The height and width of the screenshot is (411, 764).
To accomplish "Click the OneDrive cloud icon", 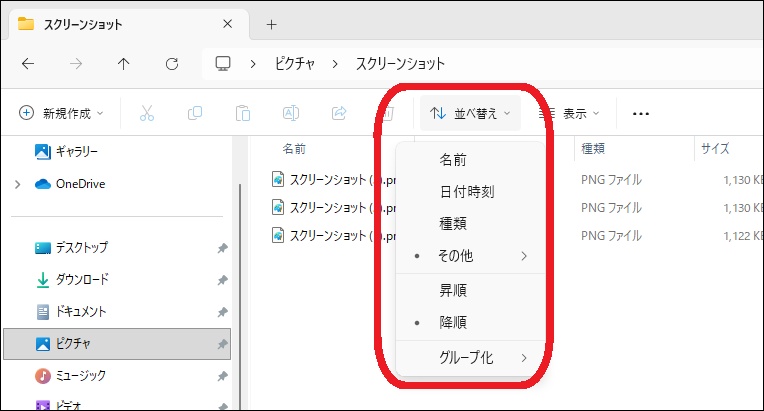I will coord(43,184).
